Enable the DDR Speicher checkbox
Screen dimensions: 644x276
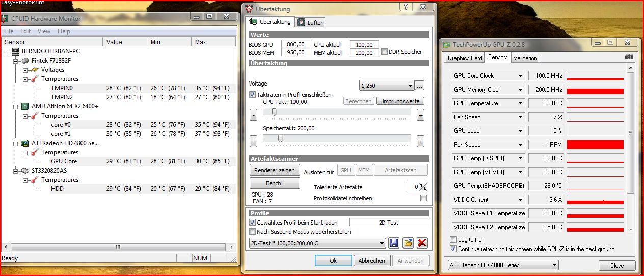point(385,52)
